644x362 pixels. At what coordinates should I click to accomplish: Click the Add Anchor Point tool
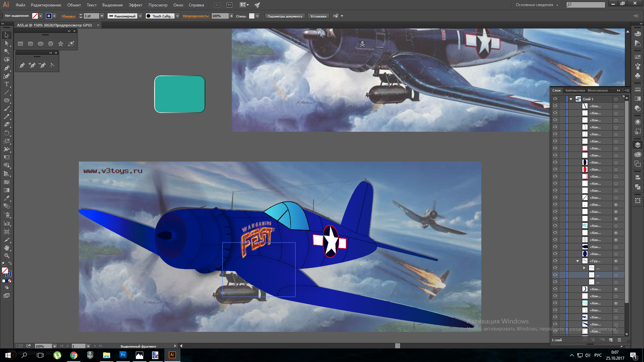point(32,65)
